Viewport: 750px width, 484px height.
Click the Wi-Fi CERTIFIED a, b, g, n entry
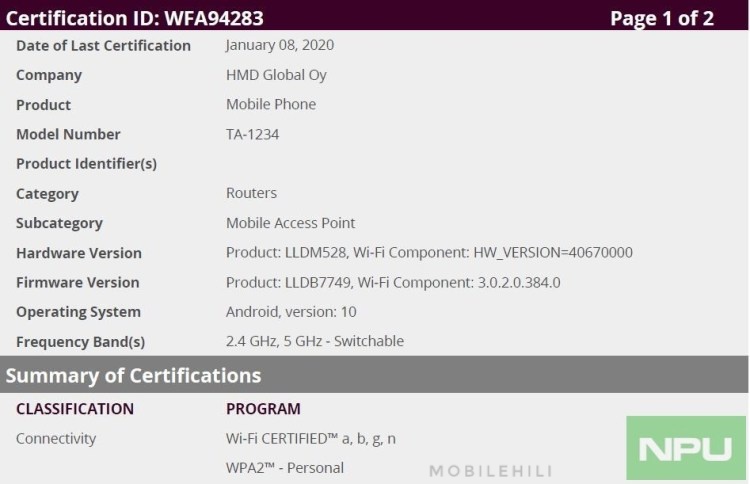click(311, 439)
